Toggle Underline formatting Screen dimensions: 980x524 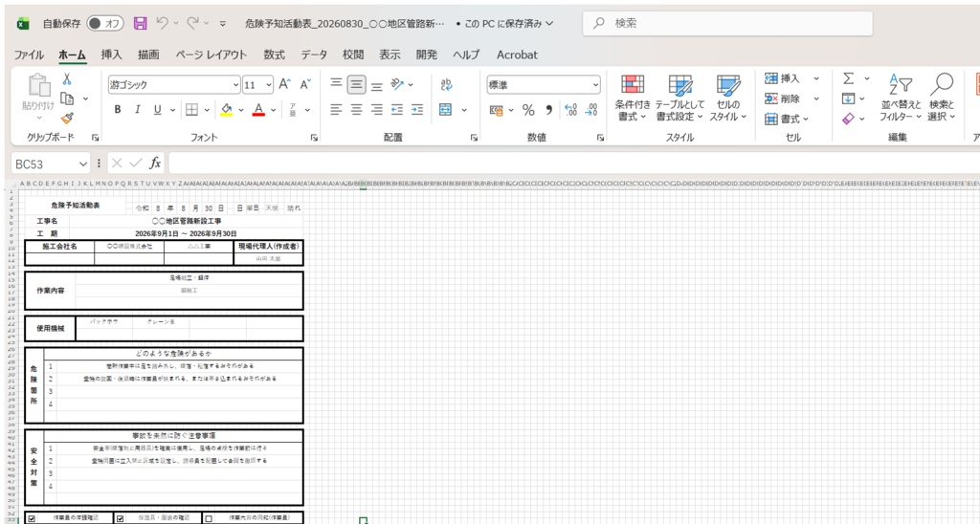pos(158,110)
